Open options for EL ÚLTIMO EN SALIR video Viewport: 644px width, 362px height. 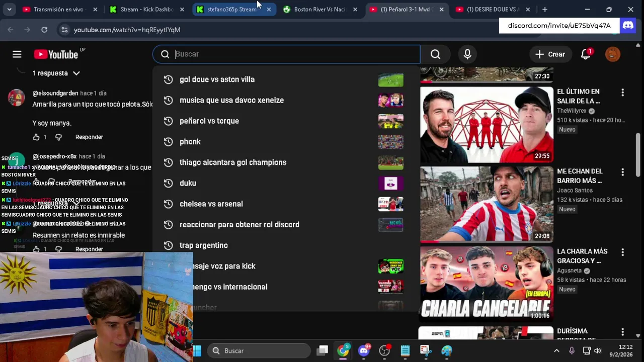point(622,93)
